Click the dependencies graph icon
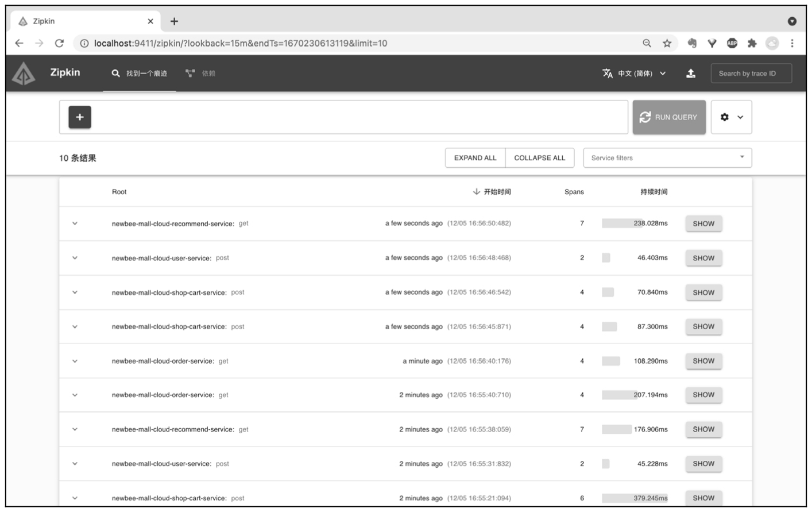812x512 pixels. pyautogui.click(x=190, y=74)
